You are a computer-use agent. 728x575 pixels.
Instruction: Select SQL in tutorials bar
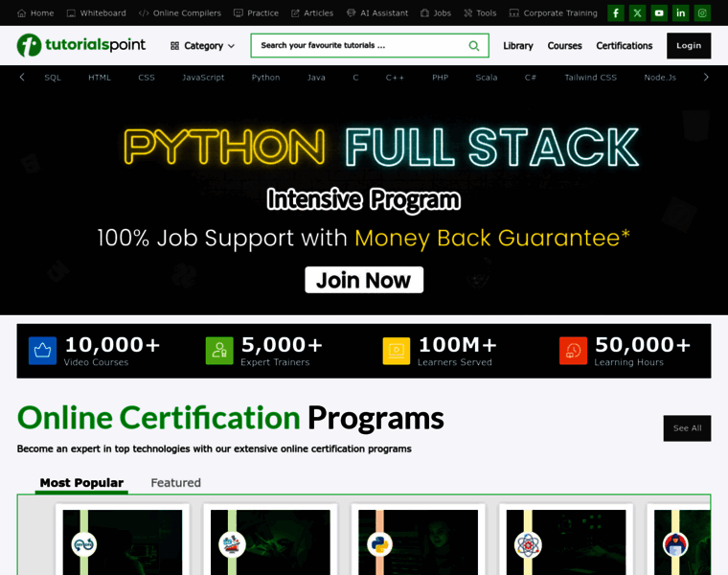click(x=53, y=78)
